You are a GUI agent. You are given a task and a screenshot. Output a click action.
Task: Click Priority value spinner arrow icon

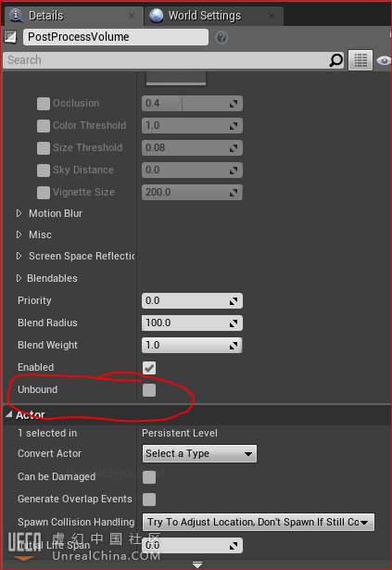point(234,301)
